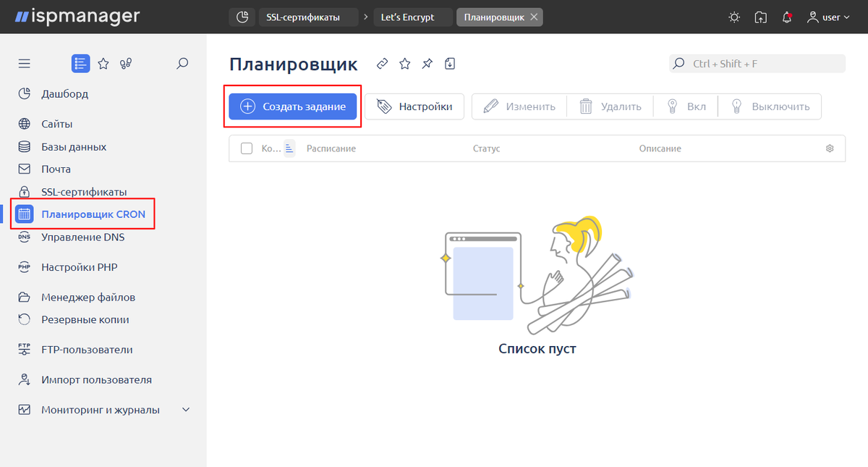Viewport: 868px width, 467px height.
Task: Click the ispmanager logo
Action: tap(77, 16)
